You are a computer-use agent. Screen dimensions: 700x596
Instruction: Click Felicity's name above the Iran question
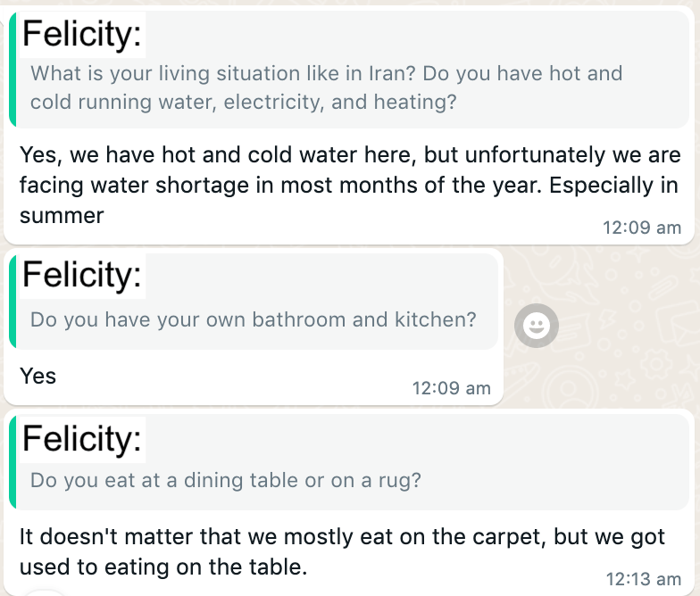[x=81, y=36]
